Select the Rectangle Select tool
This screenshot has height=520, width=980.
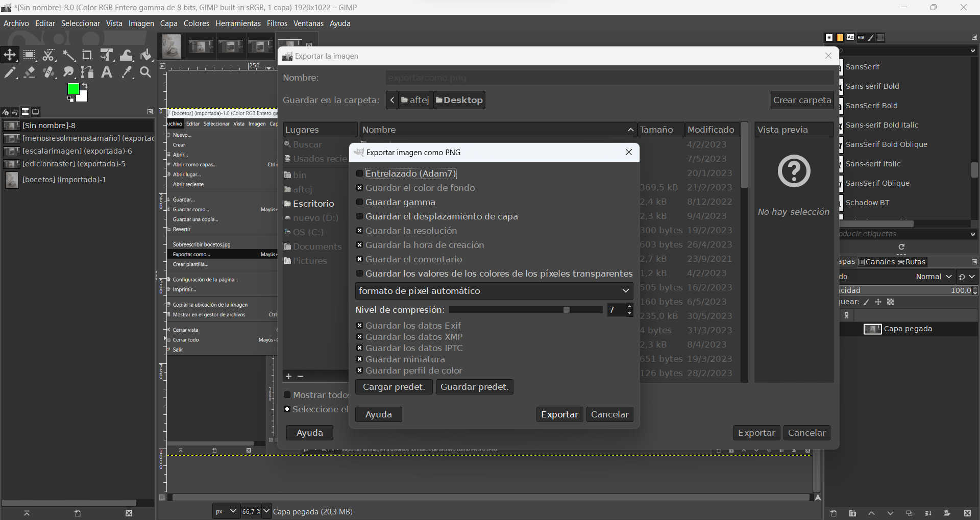pyautogui.click(x=29, y=55)
